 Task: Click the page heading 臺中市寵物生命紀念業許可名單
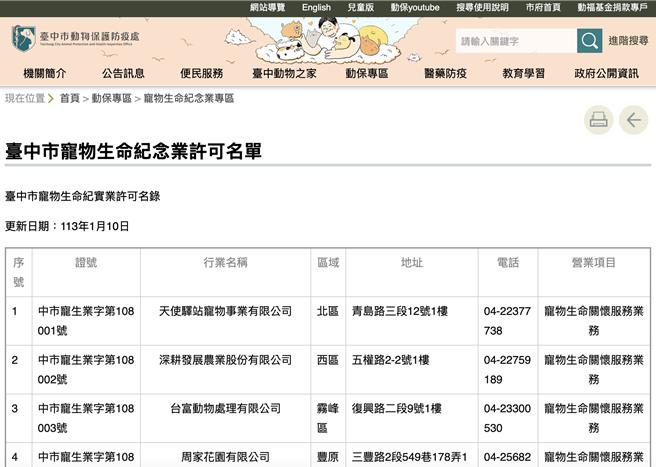pyautogui.click(x=133, y=151)
